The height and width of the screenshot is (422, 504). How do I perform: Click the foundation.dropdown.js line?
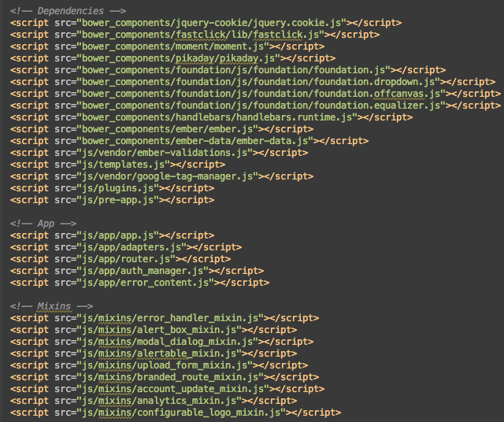[253, 82]
